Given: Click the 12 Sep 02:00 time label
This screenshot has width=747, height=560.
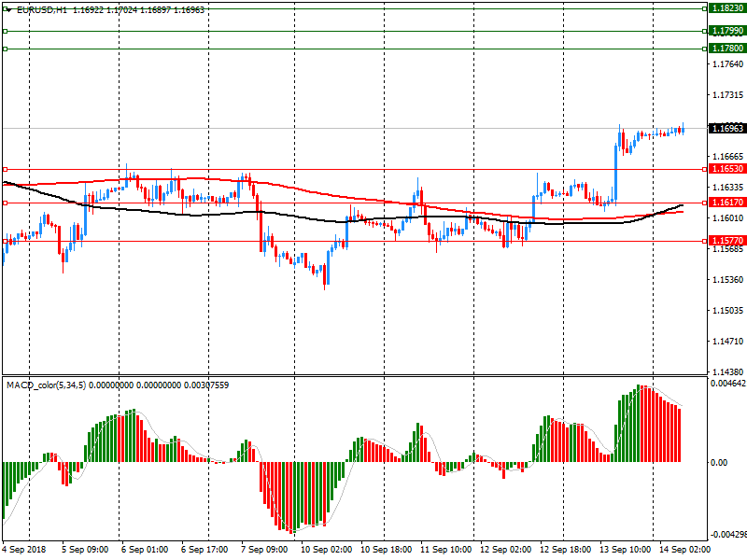Looking at the screenshot, I should point(505,550).
